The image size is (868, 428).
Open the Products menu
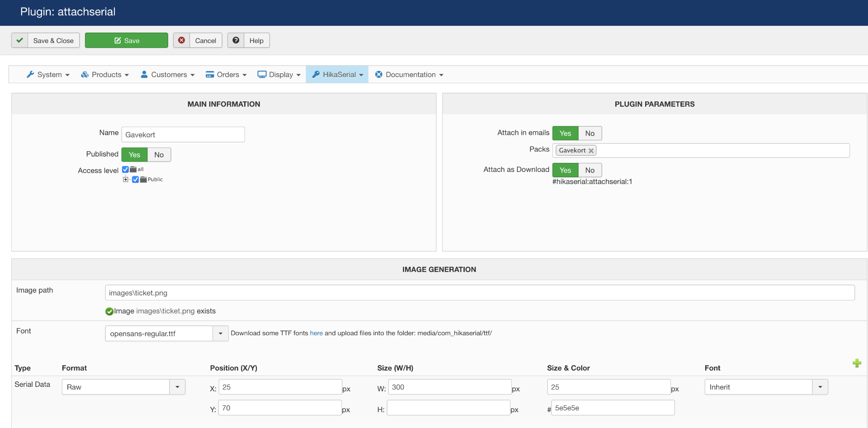tap(105, 74)
